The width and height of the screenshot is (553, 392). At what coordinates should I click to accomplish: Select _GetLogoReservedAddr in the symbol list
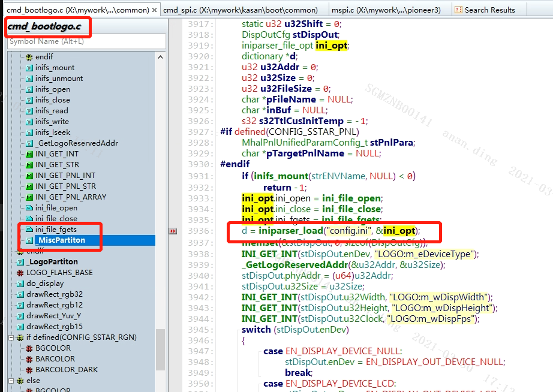[76, 143]
